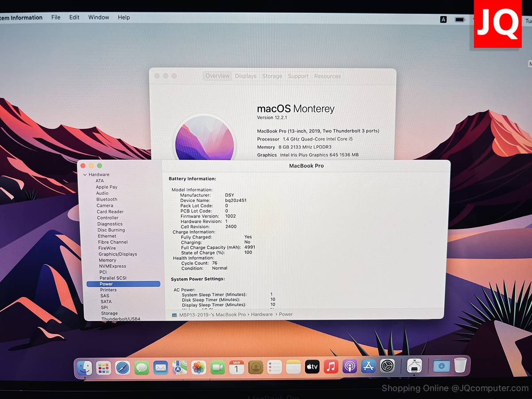Click the battery status icon in the menu bar
The image size is (532, 399).
(460, 20)
